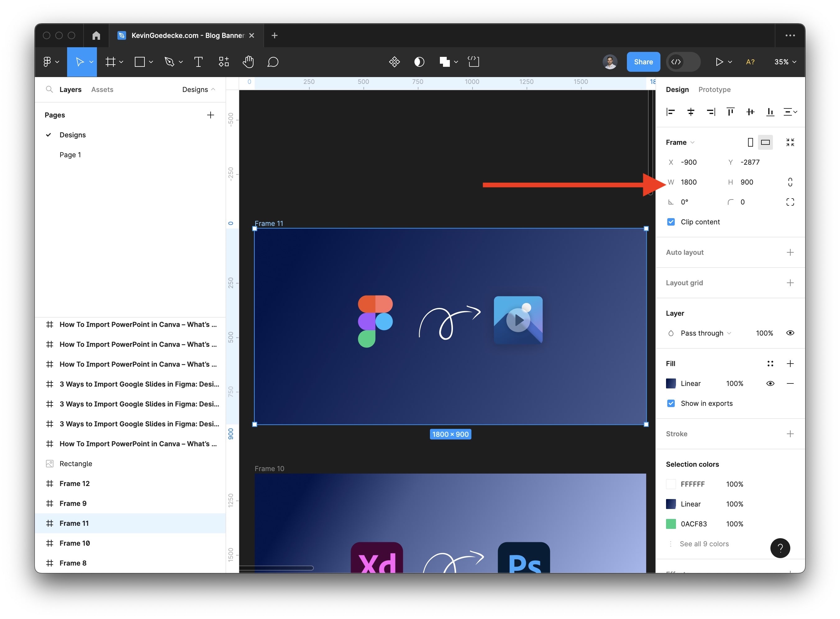
Task: Switch to the Prototype tab
Action: 714,89
